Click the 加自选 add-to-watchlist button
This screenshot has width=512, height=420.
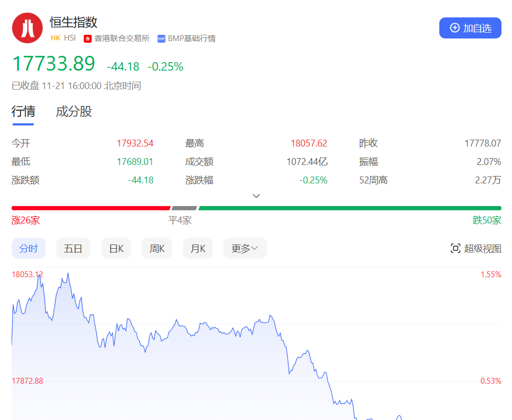pyautogui.click(x=470, y=28)
